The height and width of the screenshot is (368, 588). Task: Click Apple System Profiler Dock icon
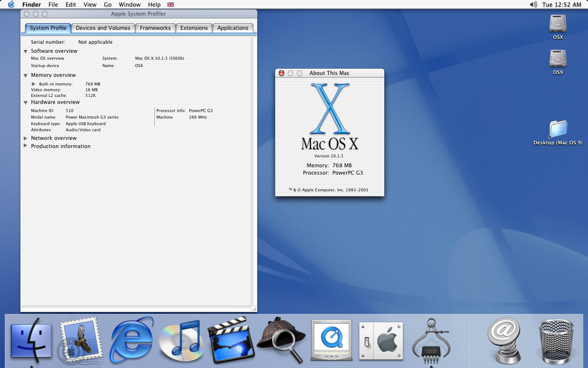(x=431, y=341)
